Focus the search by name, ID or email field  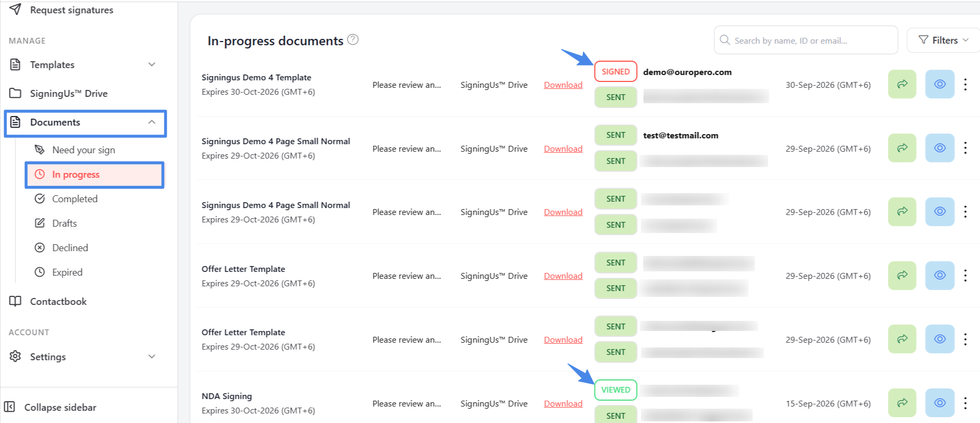coord(806,40)
